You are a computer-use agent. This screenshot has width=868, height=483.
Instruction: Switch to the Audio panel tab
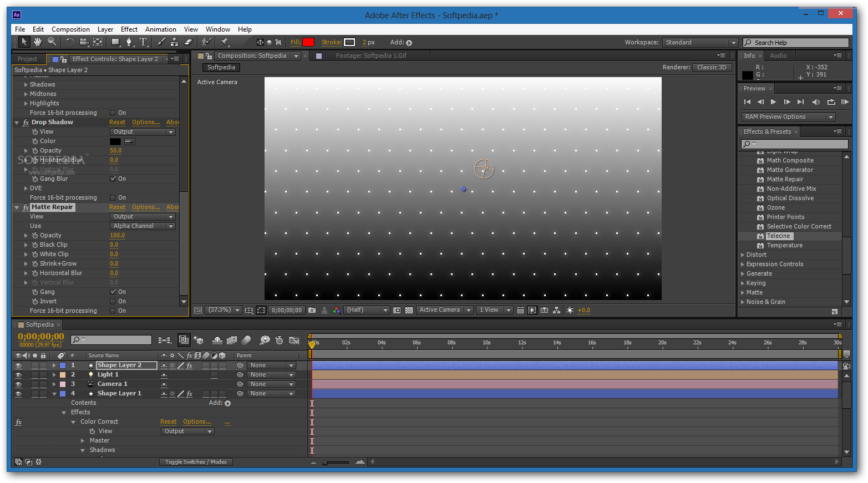pos(778,55)
